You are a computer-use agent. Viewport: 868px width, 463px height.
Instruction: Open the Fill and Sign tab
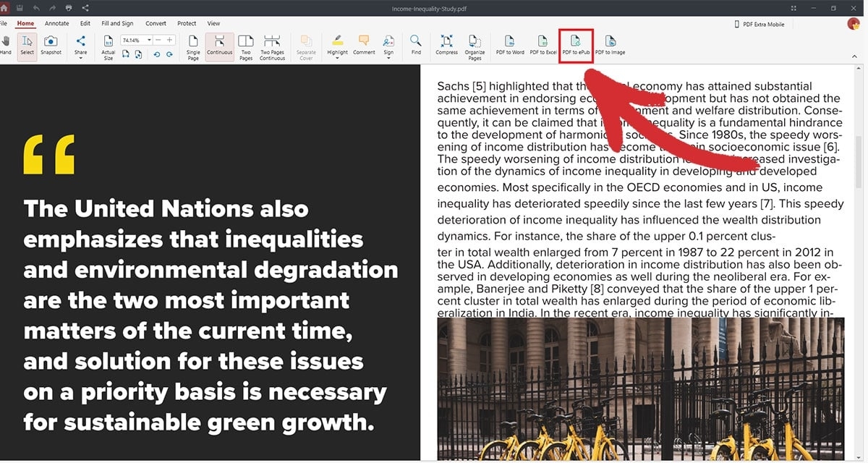point(117,23)
